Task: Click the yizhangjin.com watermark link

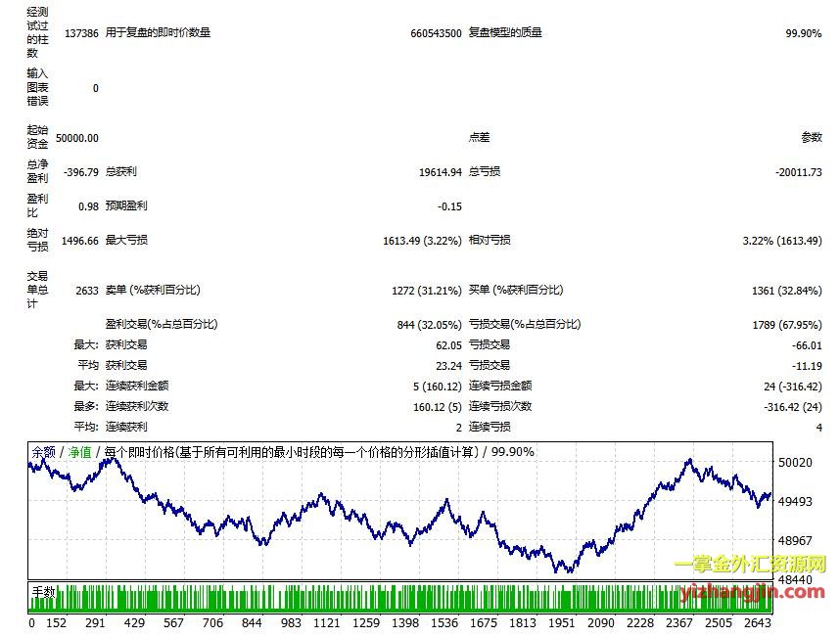Action: [x=752, y=591]
